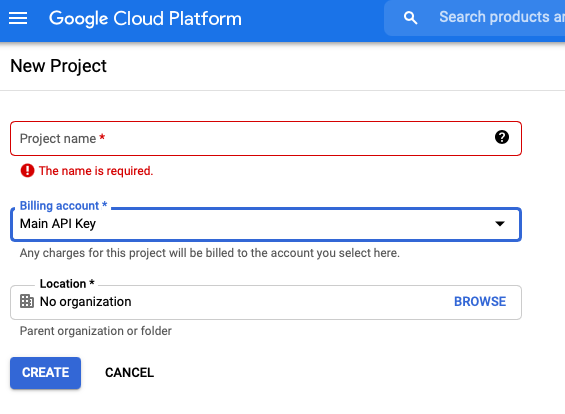Click the Location field label
Viewport: 565px width, 414px height.
67,284
